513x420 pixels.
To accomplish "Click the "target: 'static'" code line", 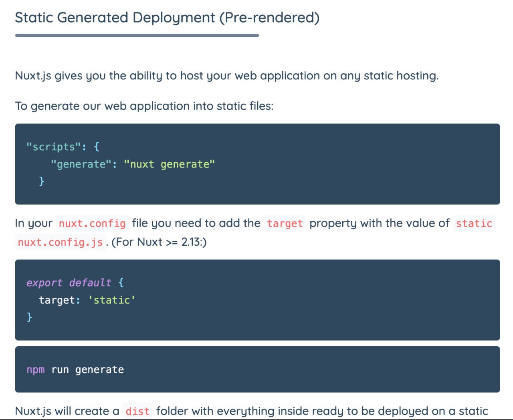I will click(87, 300).
